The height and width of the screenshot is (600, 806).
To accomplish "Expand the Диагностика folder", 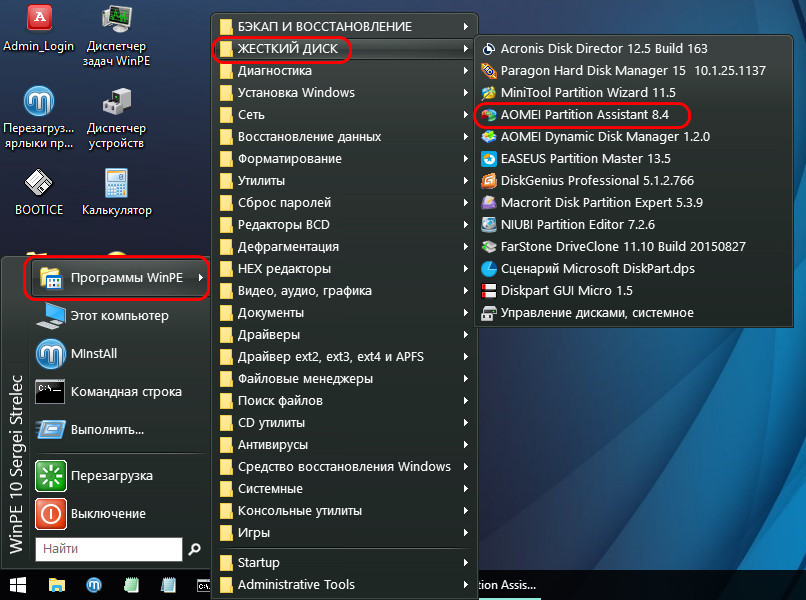I will tap(344, 71).
